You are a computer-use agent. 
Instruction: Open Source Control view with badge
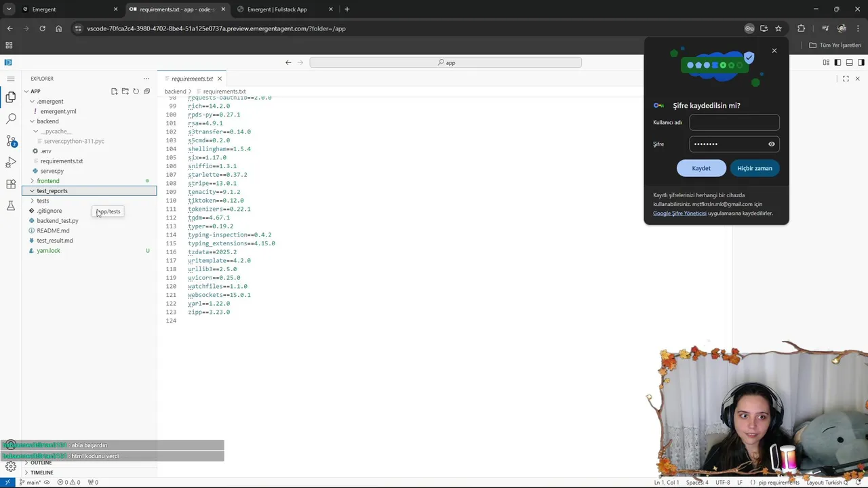11,141
